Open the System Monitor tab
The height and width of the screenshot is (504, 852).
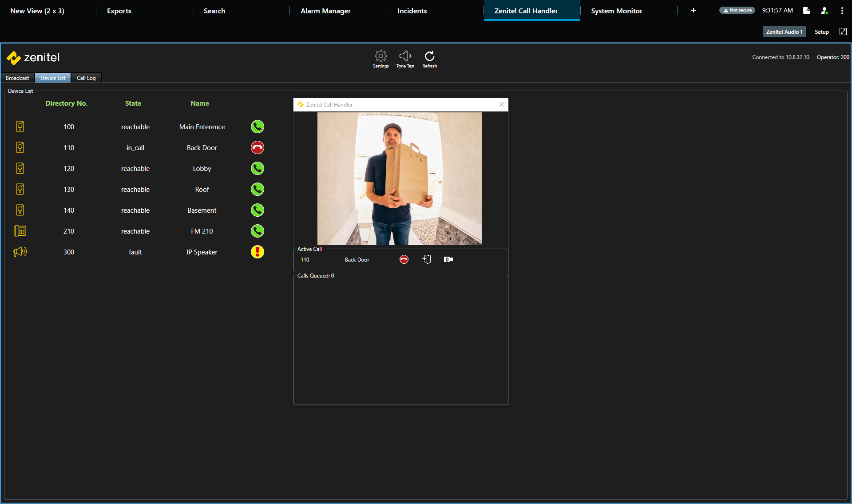616,11
